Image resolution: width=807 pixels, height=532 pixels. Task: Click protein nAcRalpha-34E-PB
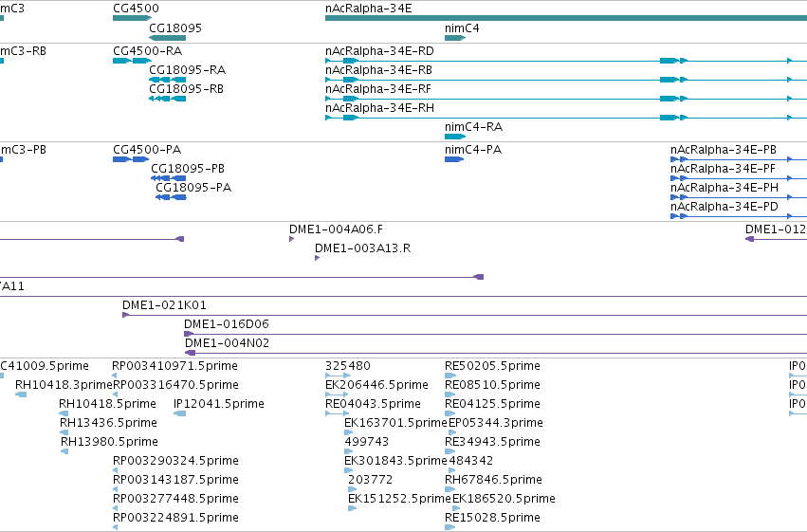click(739, 159)
